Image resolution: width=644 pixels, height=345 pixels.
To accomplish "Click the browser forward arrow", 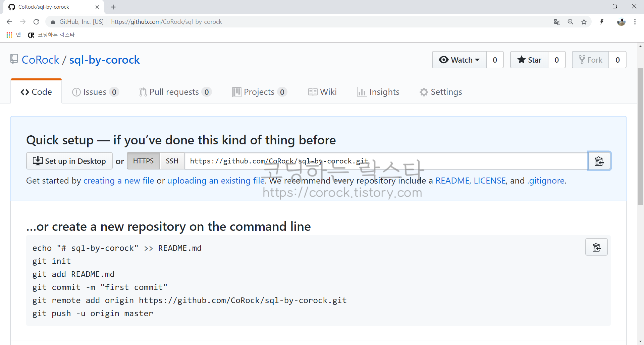I will click(x=23, y=22).
